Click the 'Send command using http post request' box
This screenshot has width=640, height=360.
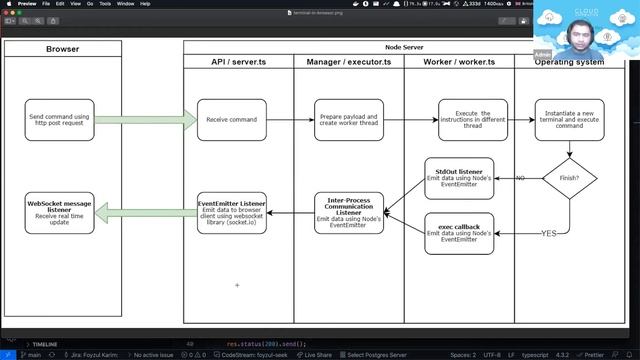click(x=60, y=120)
